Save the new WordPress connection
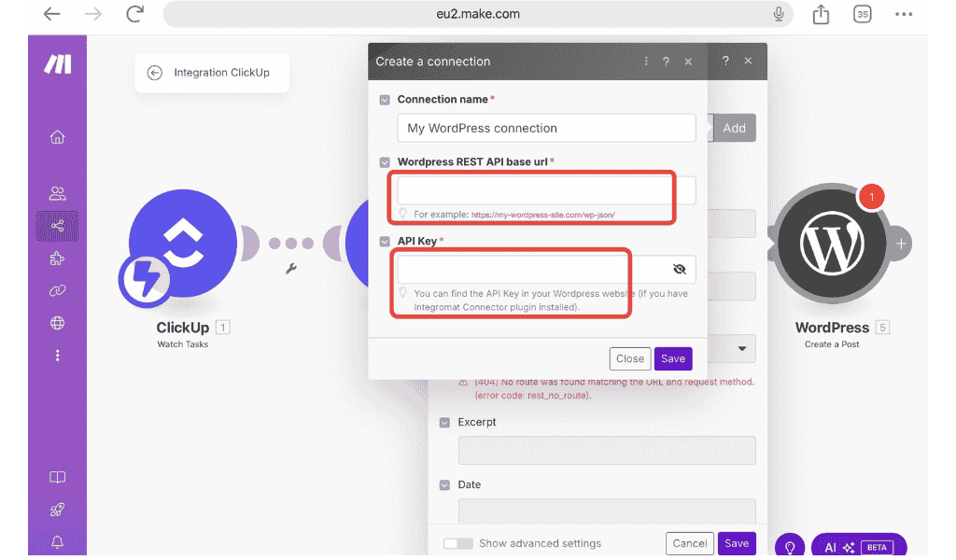 point(673,359)
